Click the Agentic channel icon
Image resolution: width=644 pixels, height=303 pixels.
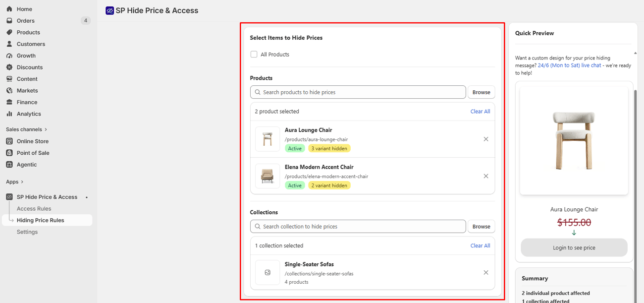9,165
